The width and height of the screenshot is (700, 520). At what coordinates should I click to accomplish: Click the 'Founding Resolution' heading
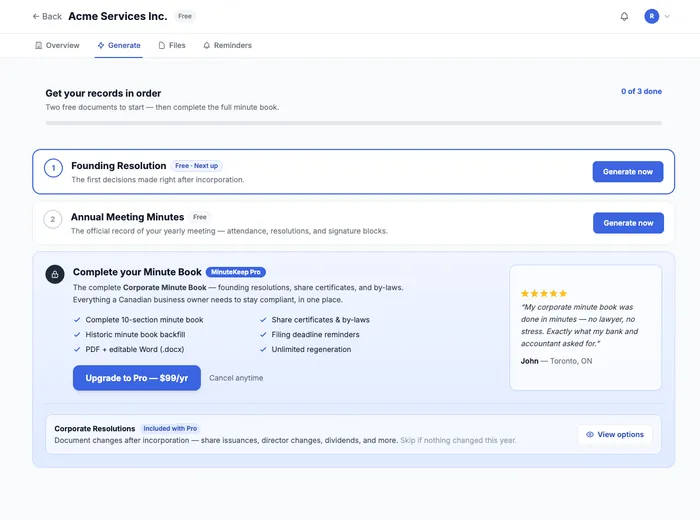(x=119, y=166)
